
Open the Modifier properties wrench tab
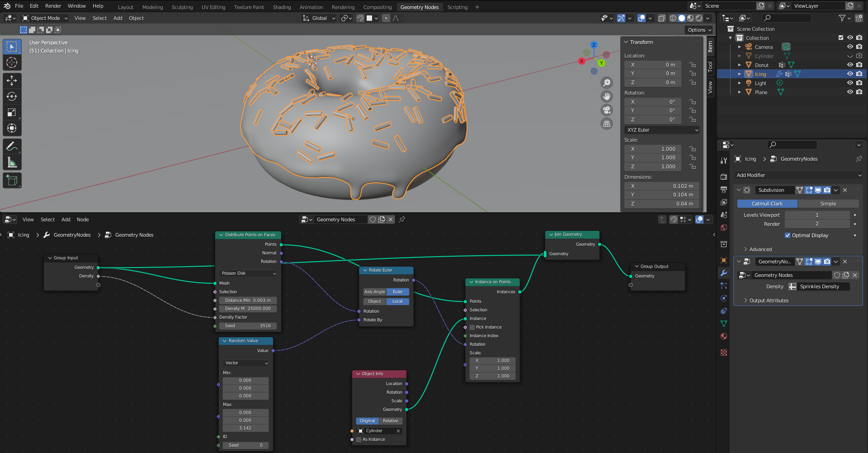(724, 273)
